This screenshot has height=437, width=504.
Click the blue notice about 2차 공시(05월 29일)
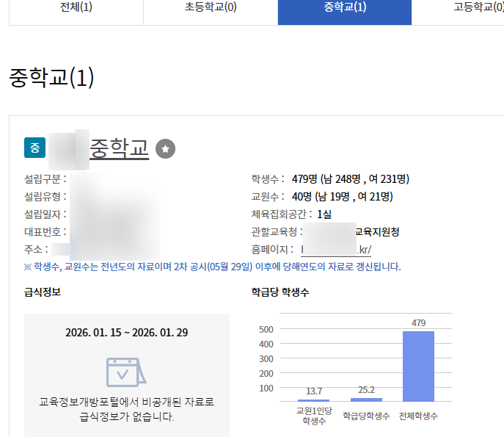pos(213,267)
